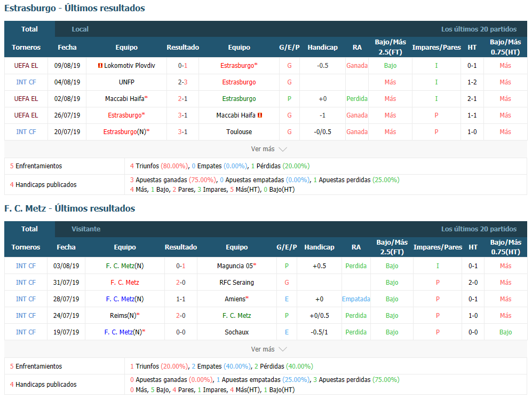Click the +0/0.5 handicap in the Reims row
This screenshot has width=532, height=398.
(319, 316)
